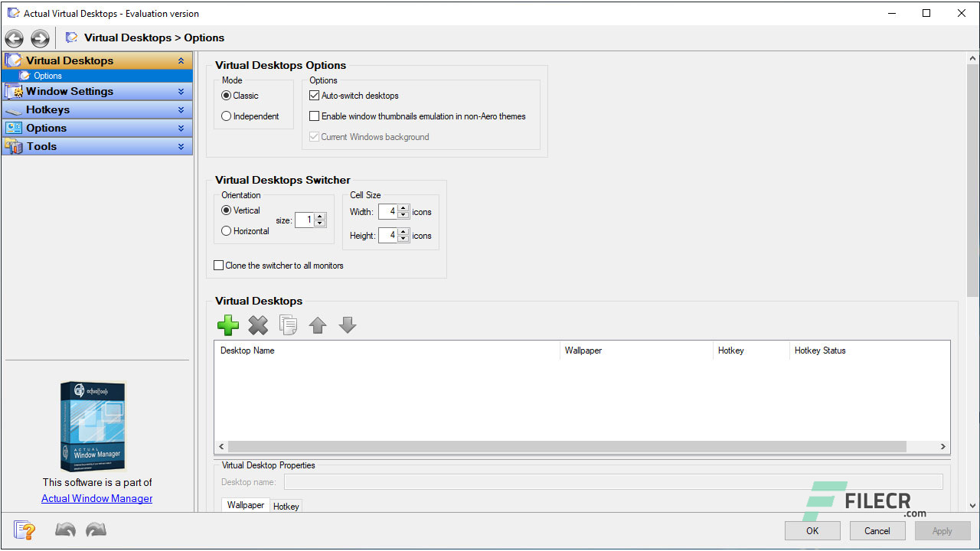
Task: Select the Classic mode radio button
Action: point(226,96)
